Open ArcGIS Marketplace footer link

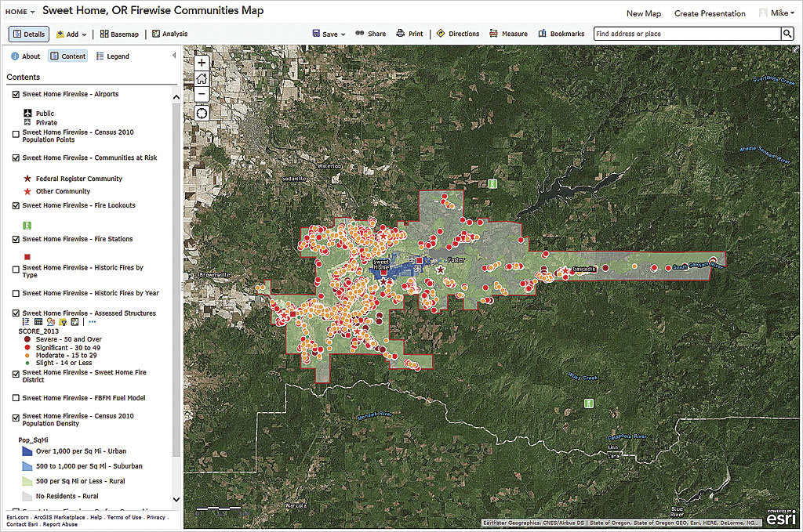coord(60,517)
